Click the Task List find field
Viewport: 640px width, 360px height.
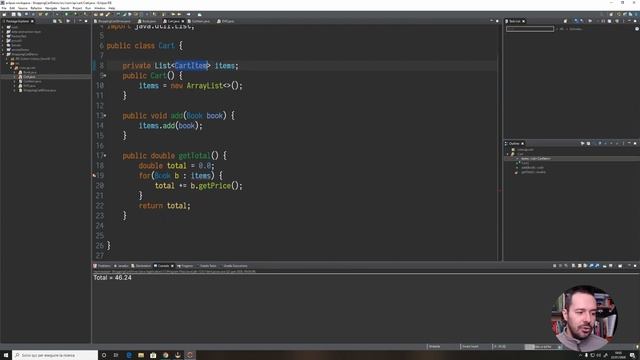tap(530, 29)
